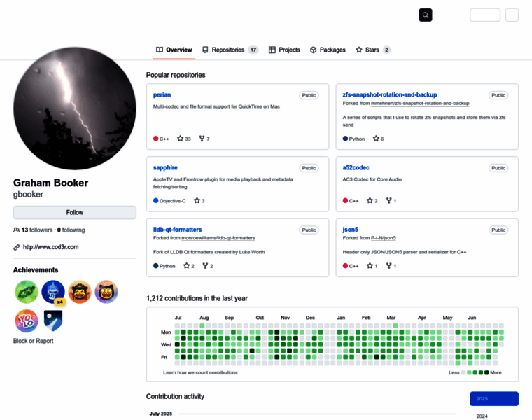
Task: Click the followers people icon
Action: [x=16, y=230]
